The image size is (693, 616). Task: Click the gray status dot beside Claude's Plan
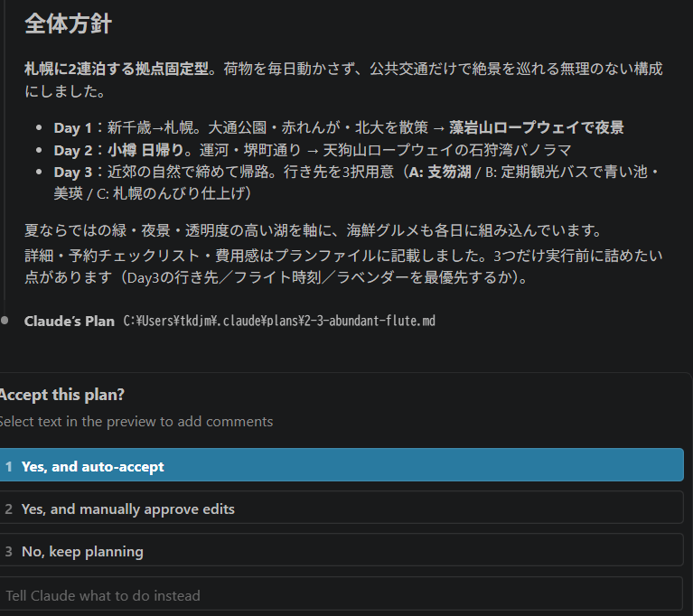coord(5,321)
